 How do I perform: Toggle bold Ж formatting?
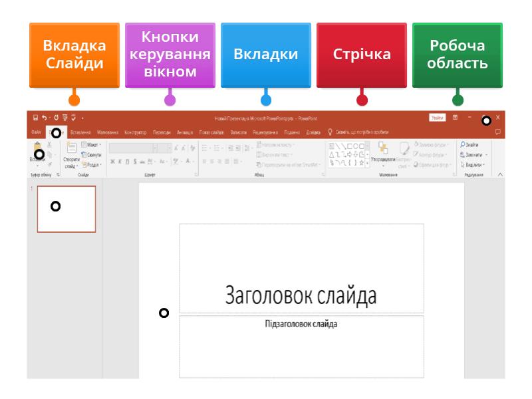(113, 161)
